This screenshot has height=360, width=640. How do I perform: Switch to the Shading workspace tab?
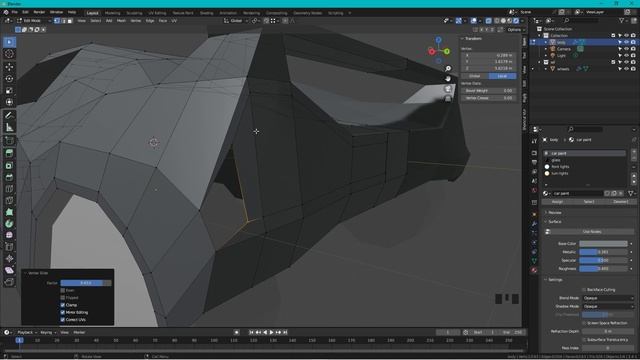click(206, 13)
